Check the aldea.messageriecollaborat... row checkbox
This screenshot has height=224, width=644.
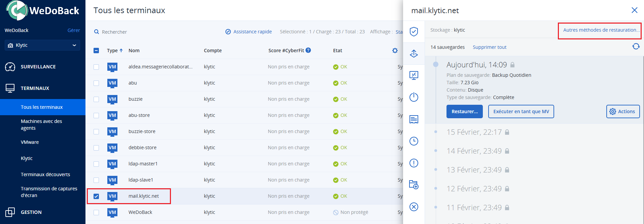pyautogui.click(x=96, y=67)
